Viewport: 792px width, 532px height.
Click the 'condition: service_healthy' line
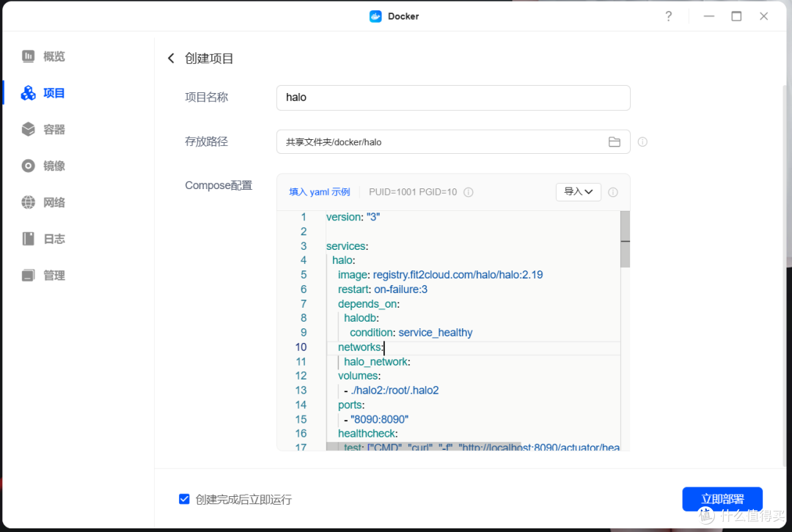point(411,333)
